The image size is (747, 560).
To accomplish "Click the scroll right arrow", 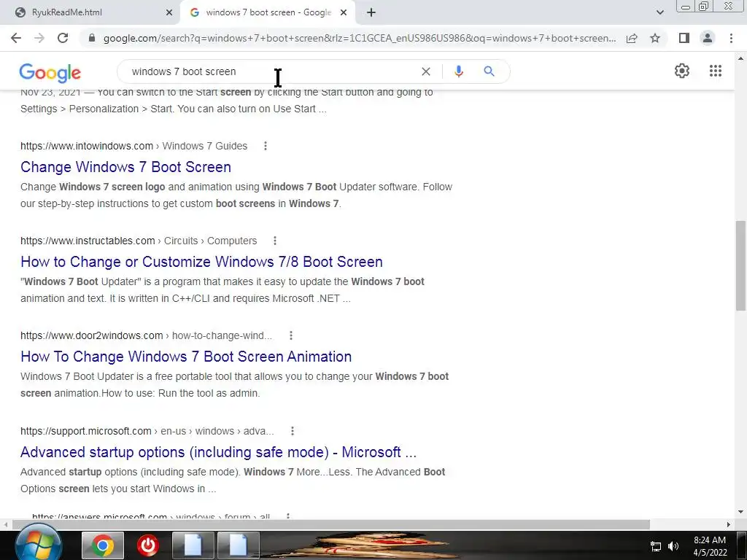I will coord(729,524).
